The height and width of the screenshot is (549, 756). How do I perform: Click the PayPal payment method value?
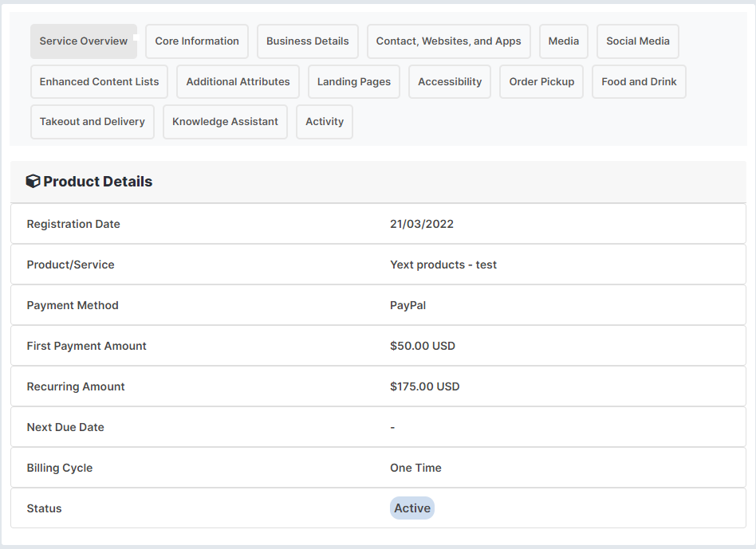pyautogui.click(x=408, y=305)
